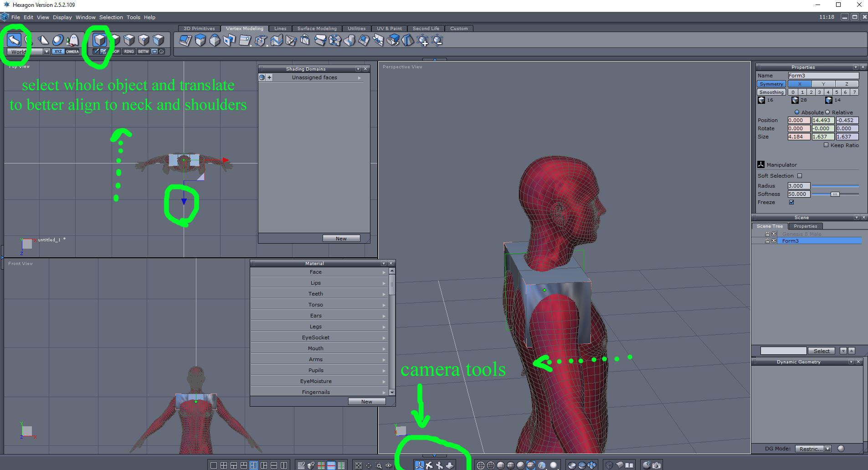This screenshot has height=470, width=868.
Task: Select the wireframe globe display mode
Action: pyautogui.click(x=480, y=465)
